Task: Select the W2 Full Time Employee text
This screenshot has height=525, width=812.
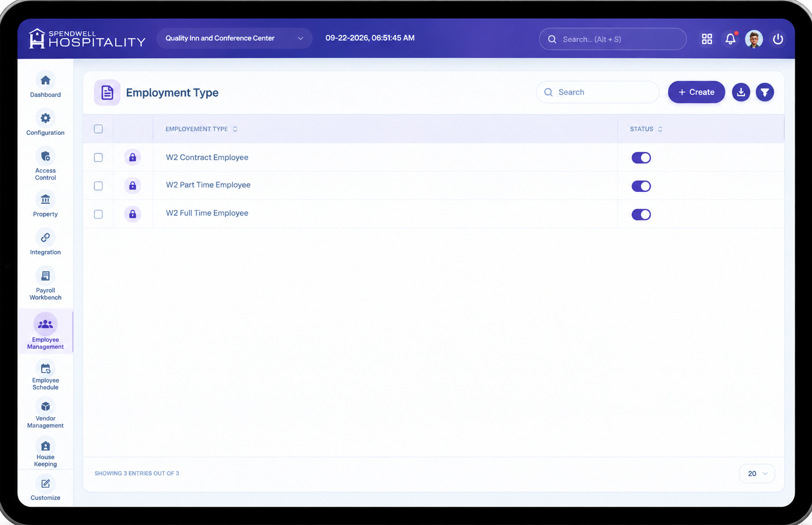Action: 207,213
